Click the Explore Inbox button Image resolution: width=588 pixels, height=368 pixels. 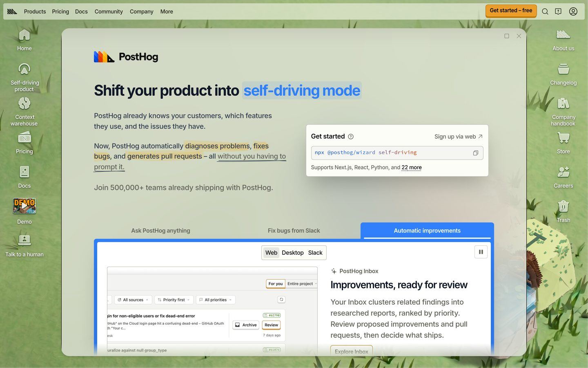click(x=351, y=351)
